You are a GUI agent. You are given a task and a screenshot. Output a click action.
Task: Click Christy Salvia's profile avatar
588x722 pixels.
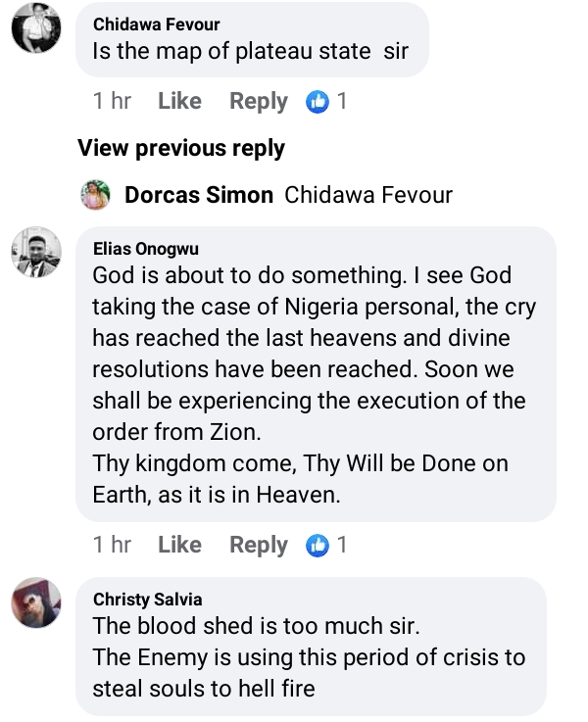pos(36,602)
